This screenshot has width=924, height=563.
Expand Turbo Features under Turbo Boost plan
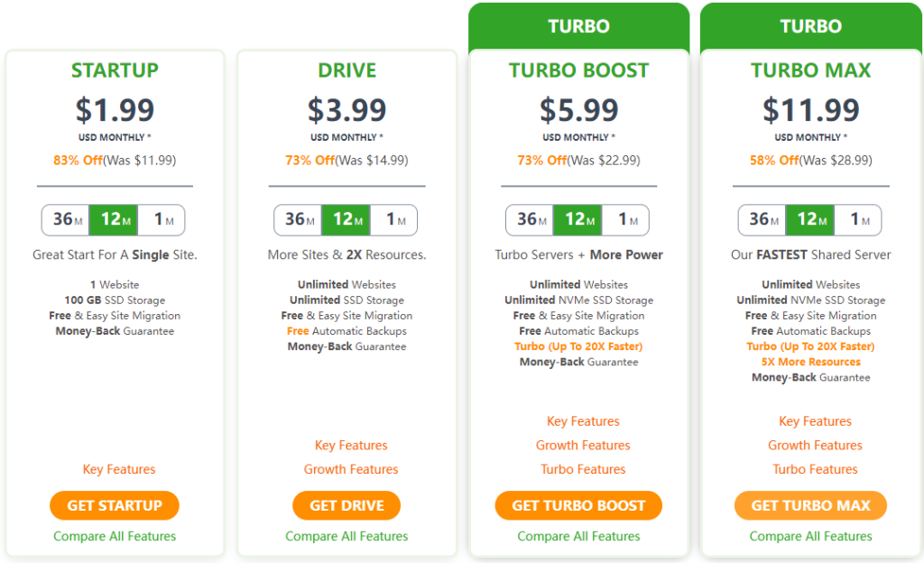(x=583, y=469)
